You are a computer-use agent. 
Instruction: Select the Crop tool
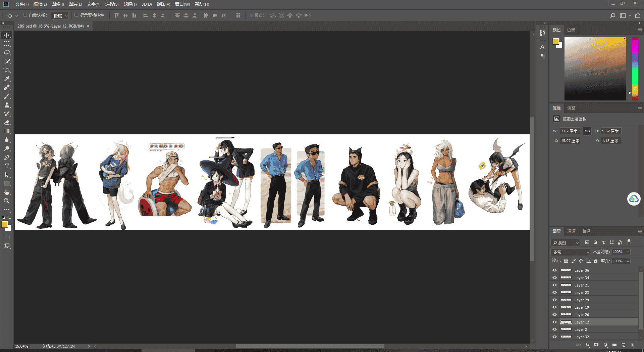pos(7,70)
